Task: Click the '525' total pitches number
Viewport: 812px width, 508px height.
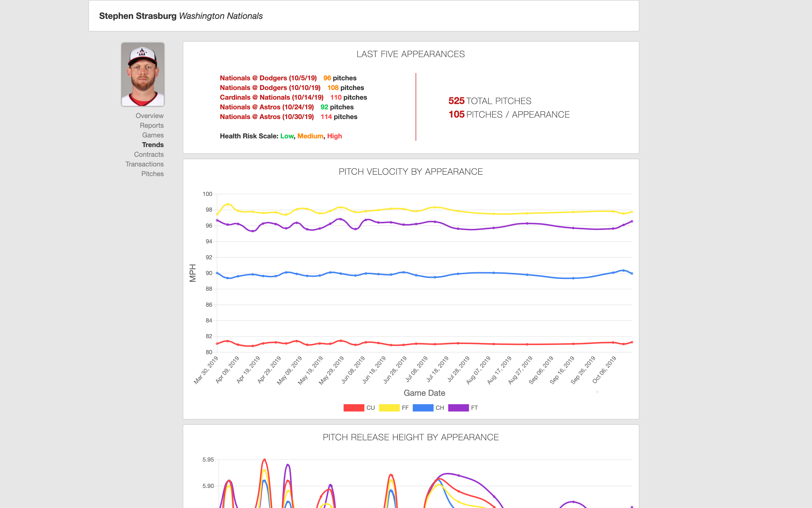Action: click(x=456, y=101)
